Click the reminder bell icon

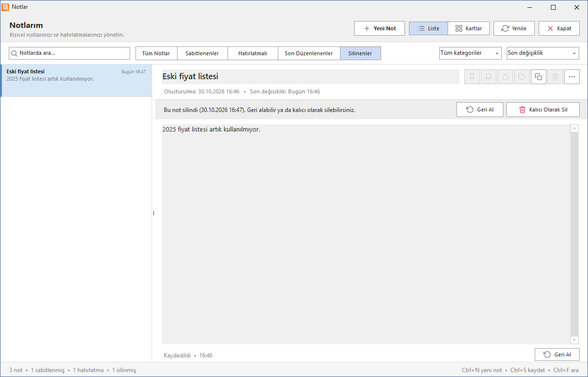coord(489,77)
